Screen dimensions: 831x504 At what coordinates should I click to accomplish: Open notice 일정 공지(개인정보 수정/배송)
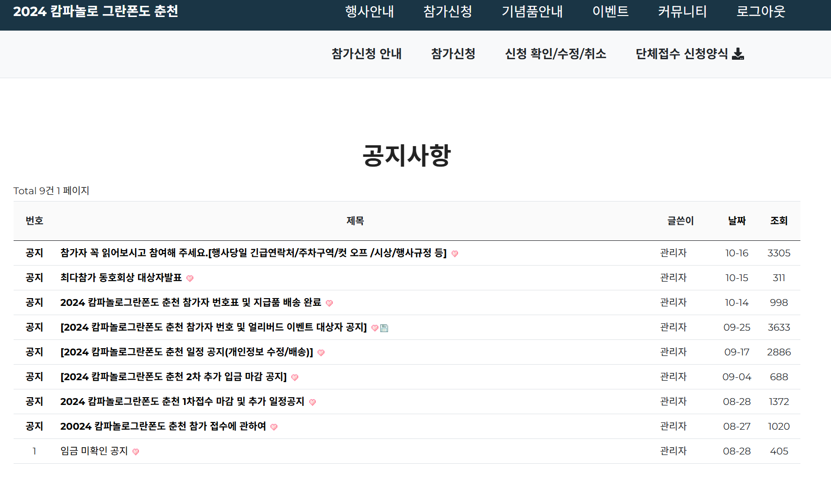(187, 352)
